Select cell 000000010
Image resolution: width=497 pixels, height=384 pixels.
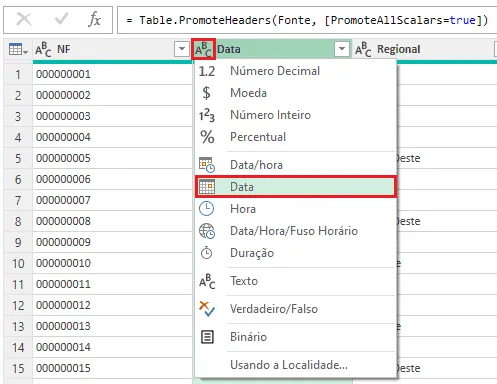point(113,263)
